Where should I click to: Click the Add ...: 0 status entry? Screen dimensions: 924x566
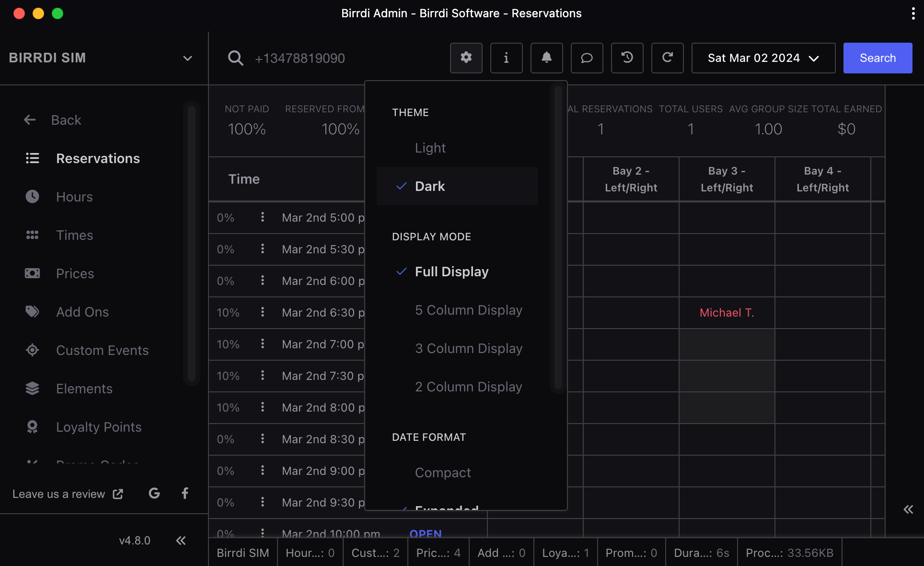(501, 553)
